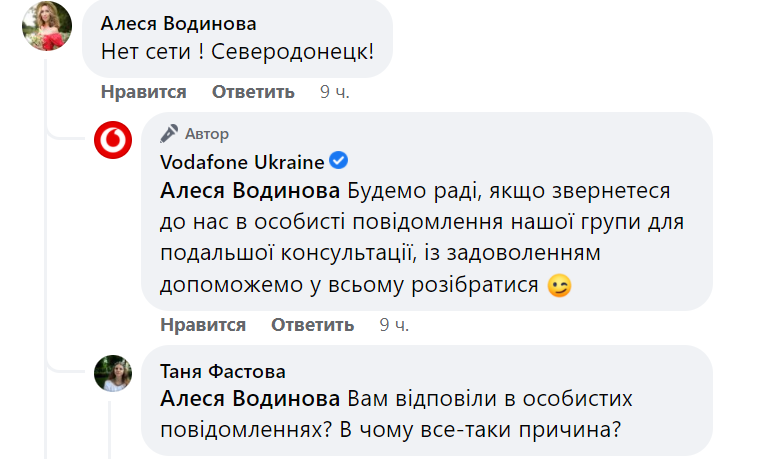Click the blue verified badge icon
This screenshot has width=778, height=459.
point(339,162)
